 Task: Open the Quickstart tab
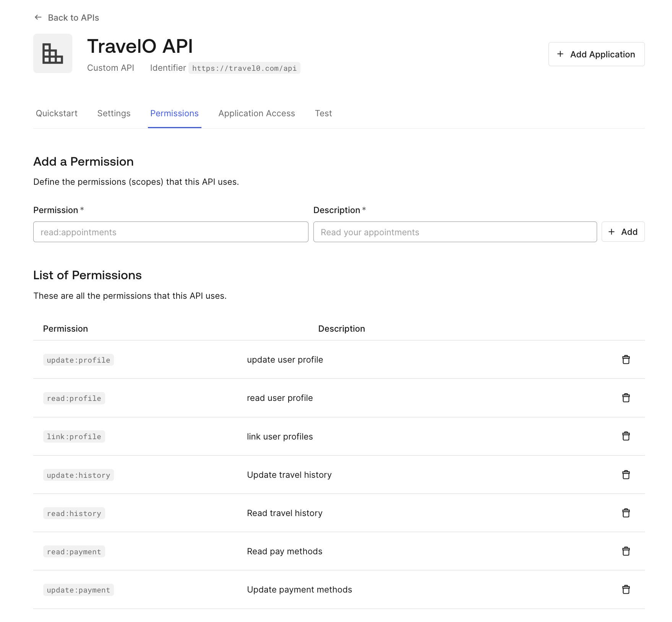point(57,113)
